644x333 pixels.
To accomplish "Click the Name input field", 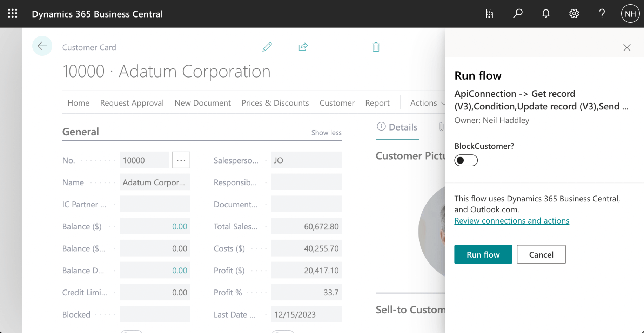I will click(x=155, y=182).
